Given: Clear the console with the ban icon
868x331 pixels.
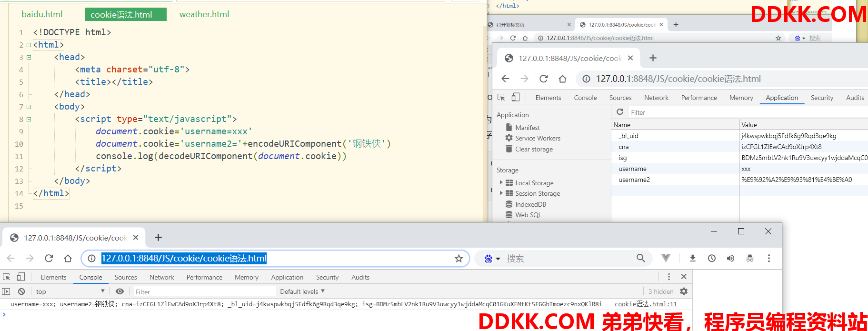Looking at the screenshot, I should click(x=21, y=291).
